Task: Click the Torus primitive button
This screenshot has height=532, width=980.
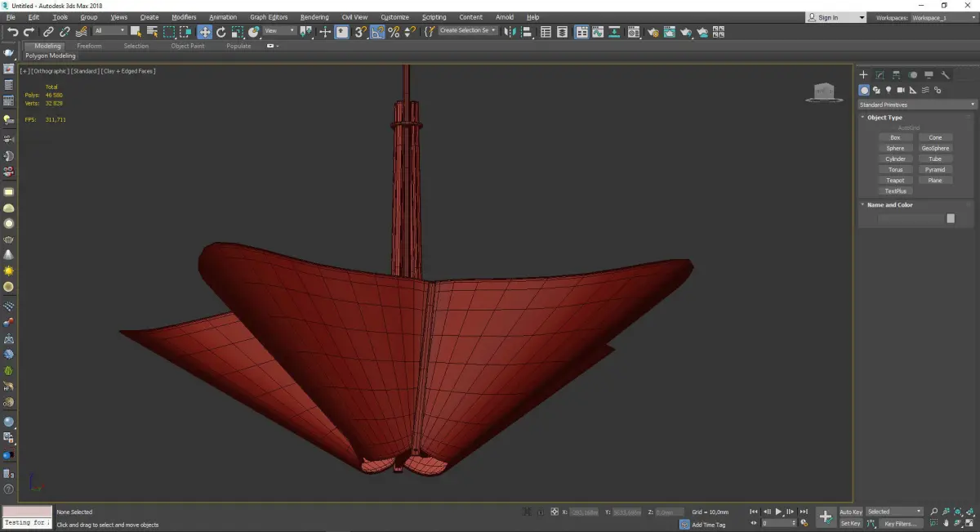Action: pyautogui.click(x=895, y=170)
